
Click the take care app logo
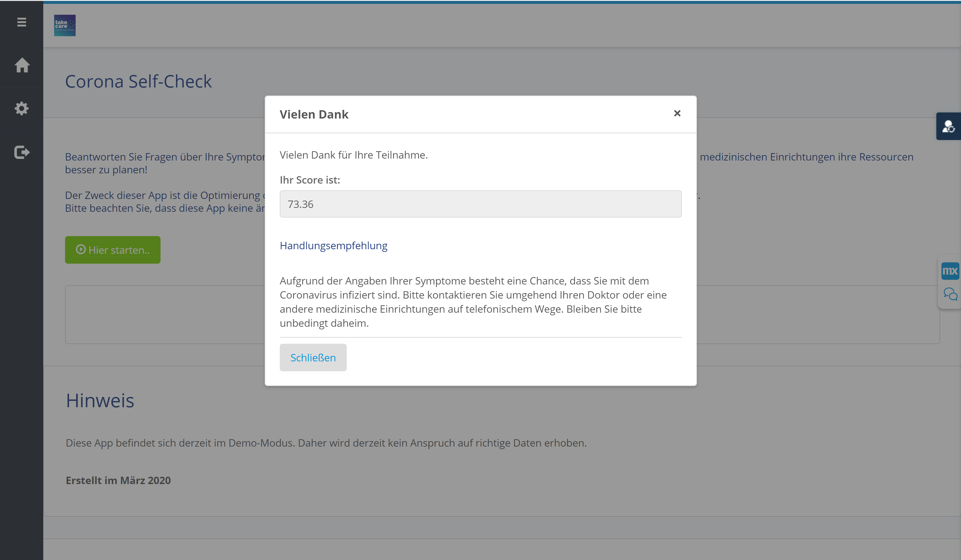click(x=65, y=26)
